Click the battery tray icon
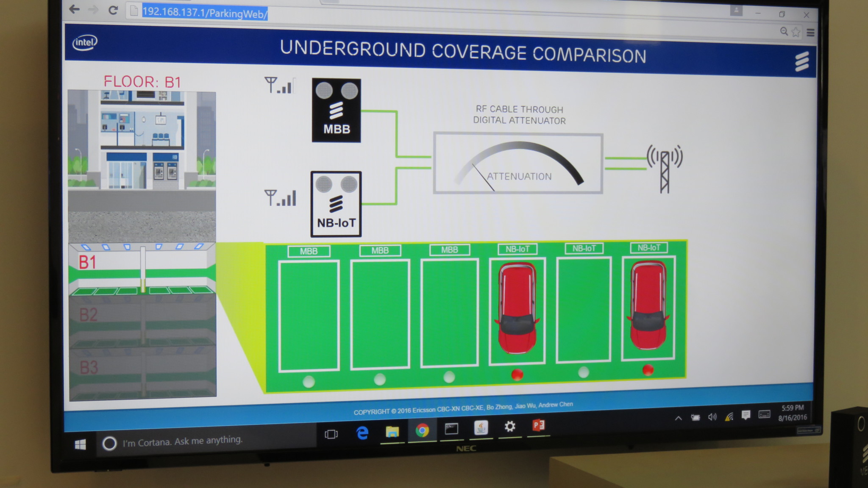Viewport: 868px width, 488px height. click(696, 418)
